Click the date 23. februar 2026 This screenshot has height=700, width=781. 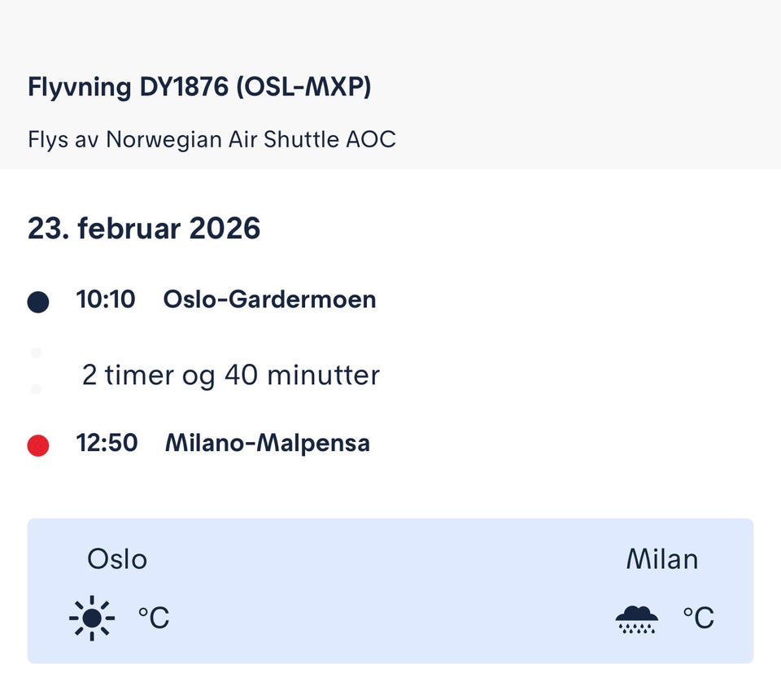(x=144, y=228)
